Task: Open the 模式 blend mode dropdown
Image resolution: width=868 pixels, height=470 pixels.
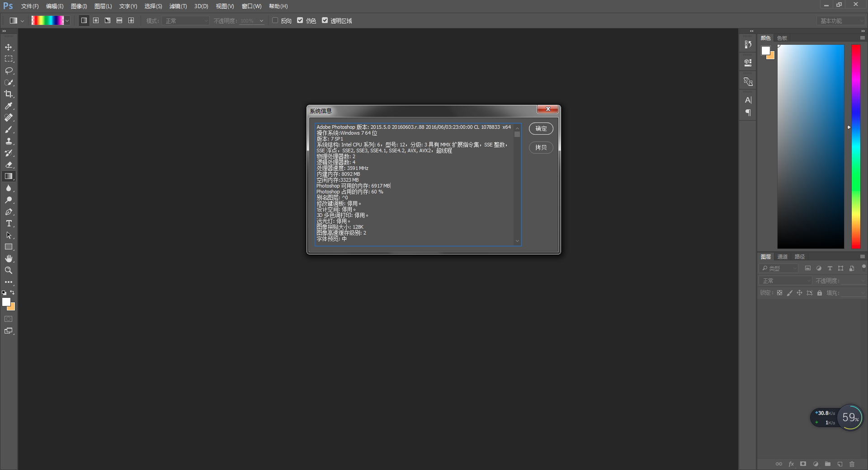Action: coord(186,21)
